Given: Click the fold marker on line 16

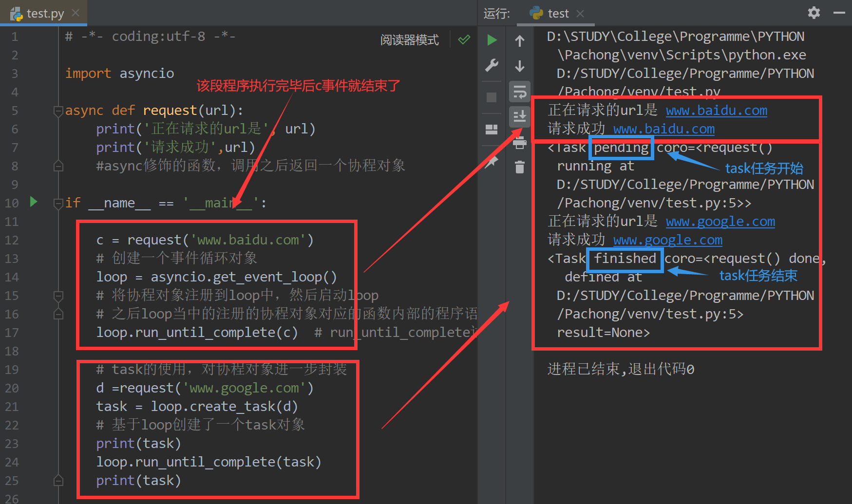Looking at the screenshot, I should pos(58,314).
